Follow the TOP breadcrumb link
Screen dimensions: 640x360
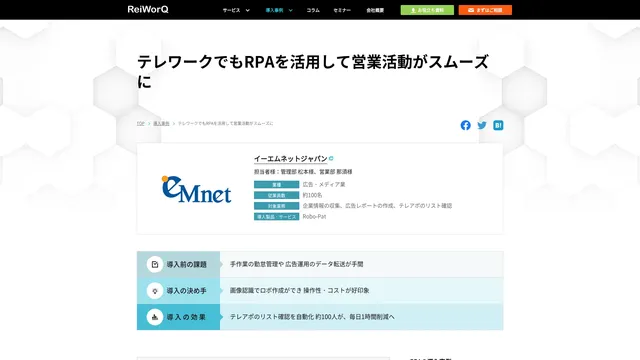coord(140,123)
